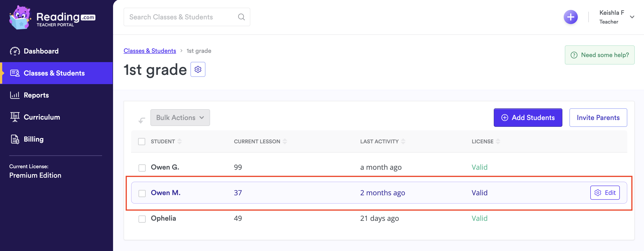This screenshot has width=644, height=251.
Task: Click the purple plus add button
Action: pos(570,17)
